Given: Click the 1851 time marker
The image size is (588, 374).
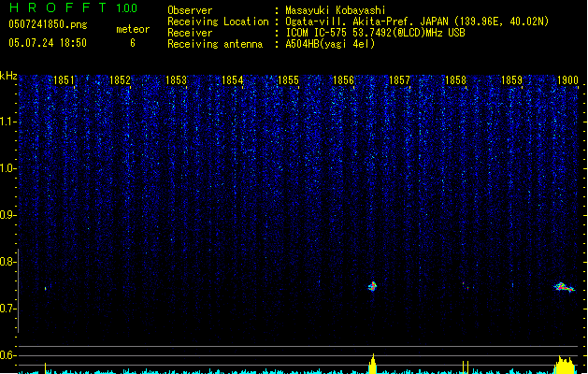Looking at the screenshot, I should click(x=64, y=80).
